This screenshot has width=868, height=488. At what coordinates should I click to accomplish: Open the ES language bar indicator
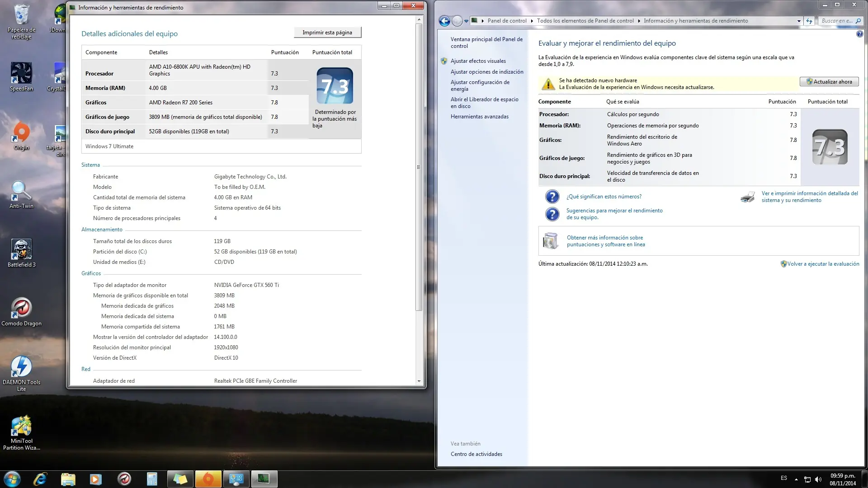tap(784, 478)
